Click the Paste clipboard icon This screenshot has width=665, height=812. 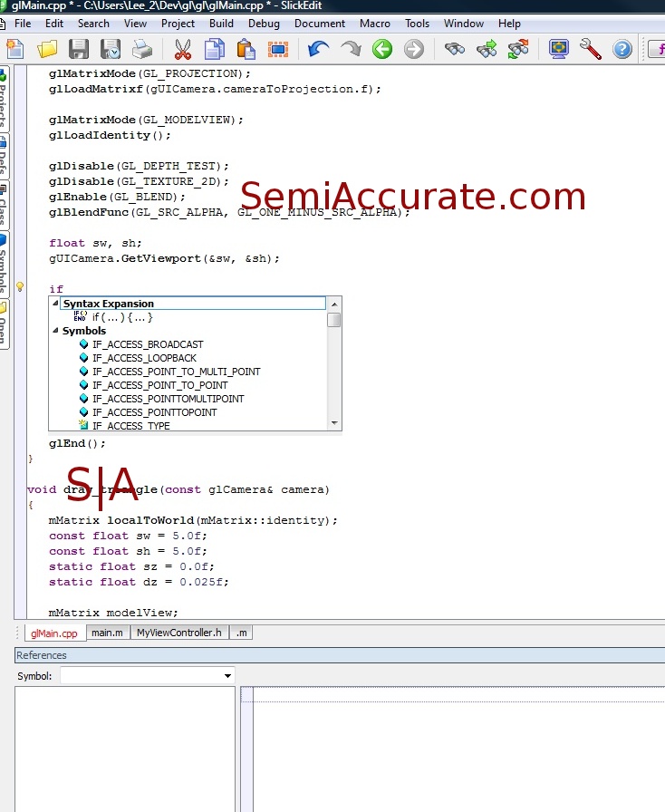click(x=246, y=49)
